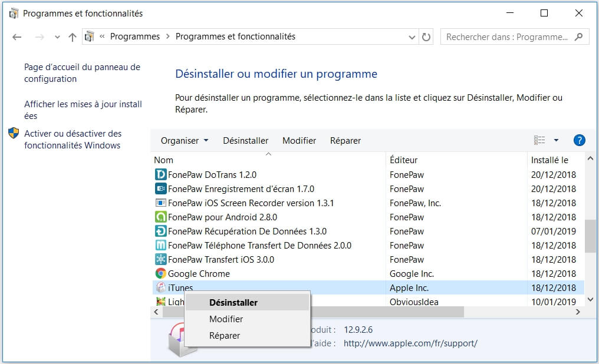The height and width of the screenshot is (364, 599).
Task: Click the Programmes breadcrumb
Action: (x=135, y=37)
